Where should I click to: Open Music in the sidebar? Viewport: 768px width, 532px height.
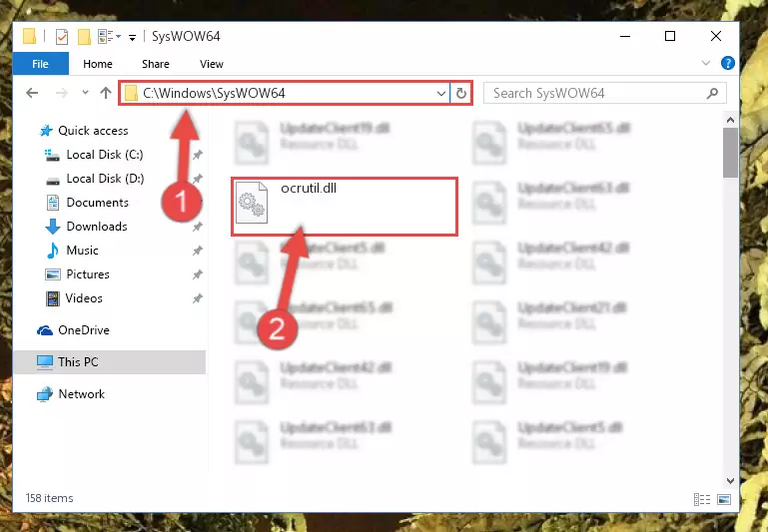point(82,251)
